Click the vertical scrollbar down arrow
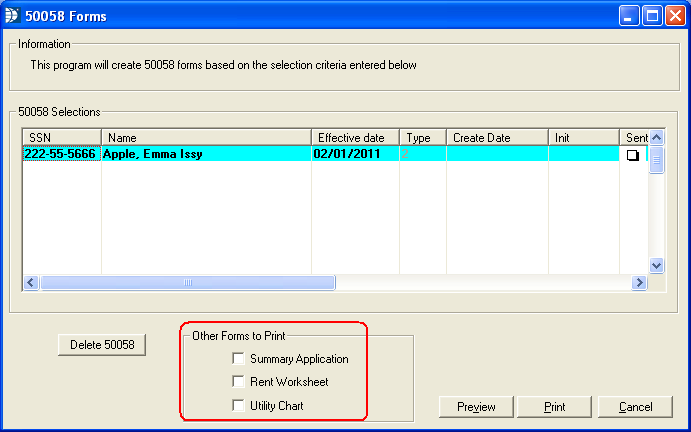This screenshot has height=432, width=691. click(x=657, y=266)
